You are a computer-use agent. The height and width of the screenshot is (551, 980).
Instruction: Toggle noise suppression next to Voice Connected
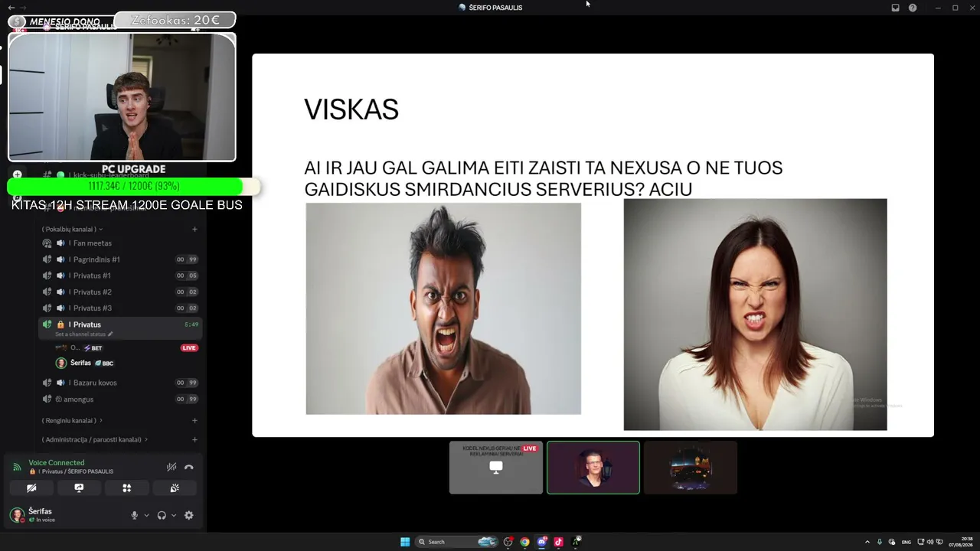coord(171,467)
